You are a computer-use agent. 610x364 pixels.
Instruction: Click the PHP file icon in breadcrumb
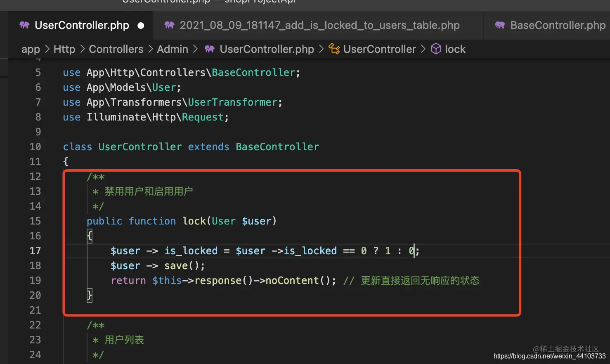pos(210,49)
